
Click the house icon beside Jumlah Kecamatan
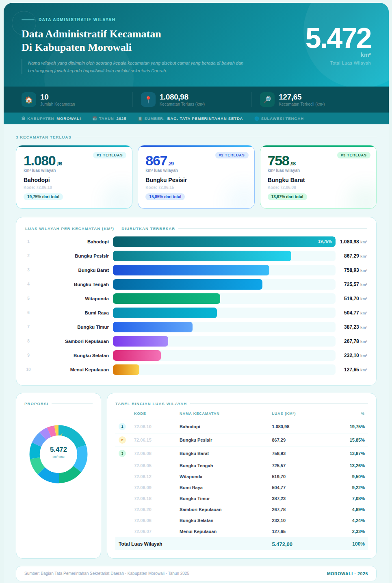29,100
